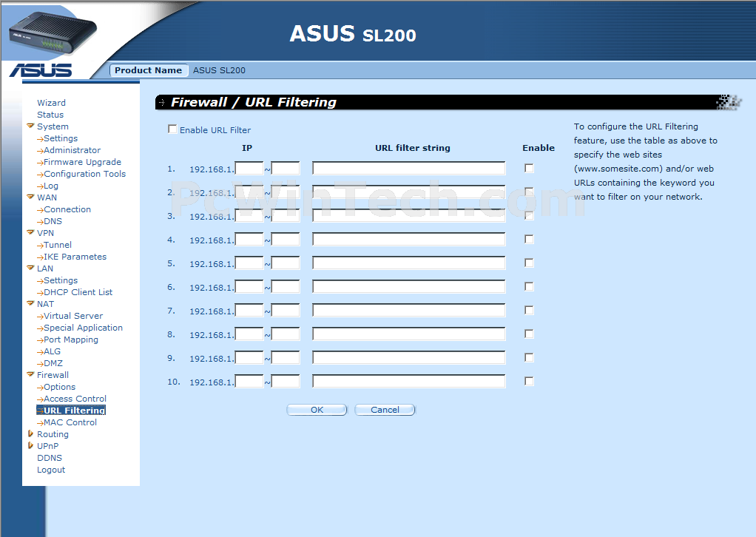Open the Status page
The height and width of the screenshot is (537, 756).
coord(50,115)
